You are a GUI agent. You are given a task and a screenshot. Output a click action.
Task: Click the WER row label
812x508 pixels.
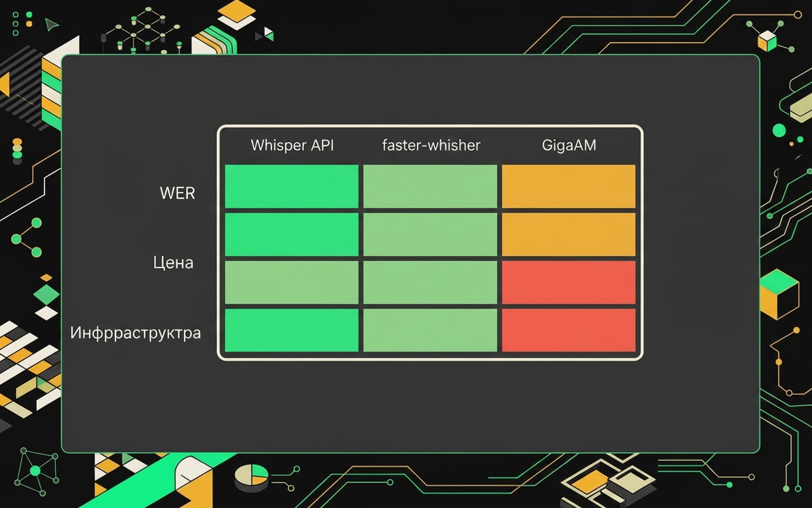click(178, 194)
